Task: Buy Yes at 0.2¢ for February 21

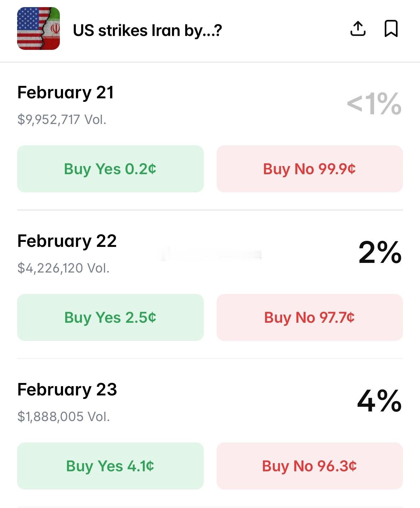Action: tap(110, 169)
